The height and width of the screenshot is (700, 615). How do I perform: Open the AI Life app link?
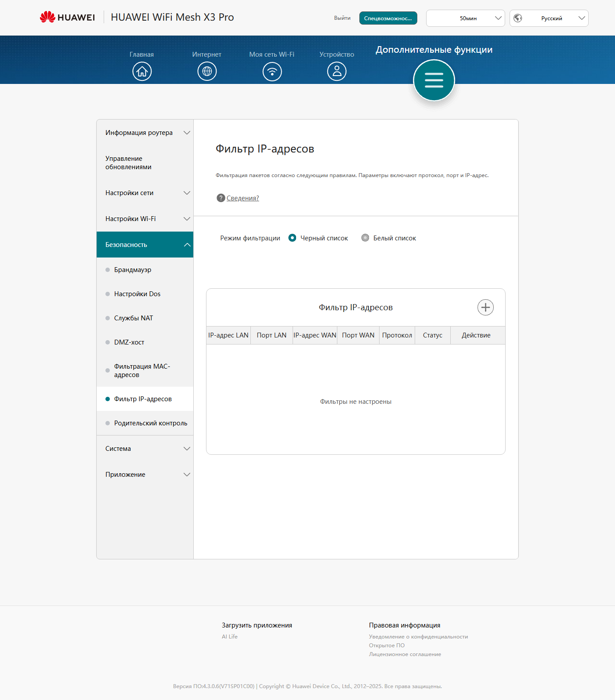coord(230,636)
